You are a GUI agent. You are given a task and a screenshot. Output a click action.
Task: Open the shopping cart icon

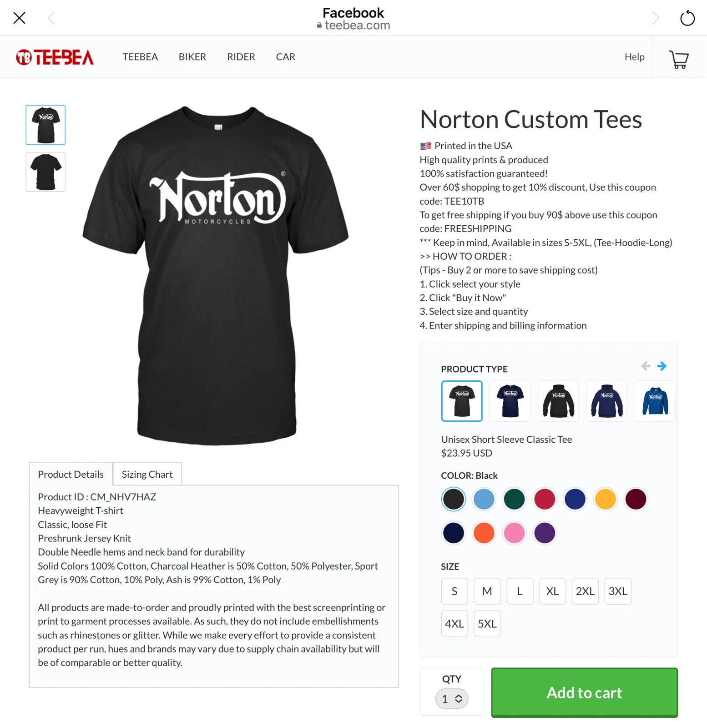coord(679,59)
